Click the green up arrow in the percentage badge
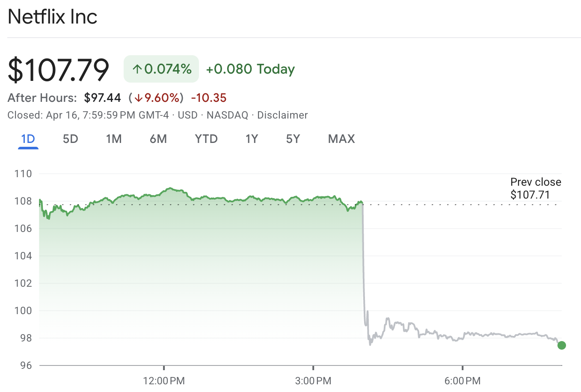581x392 pixels. point(137,68)
